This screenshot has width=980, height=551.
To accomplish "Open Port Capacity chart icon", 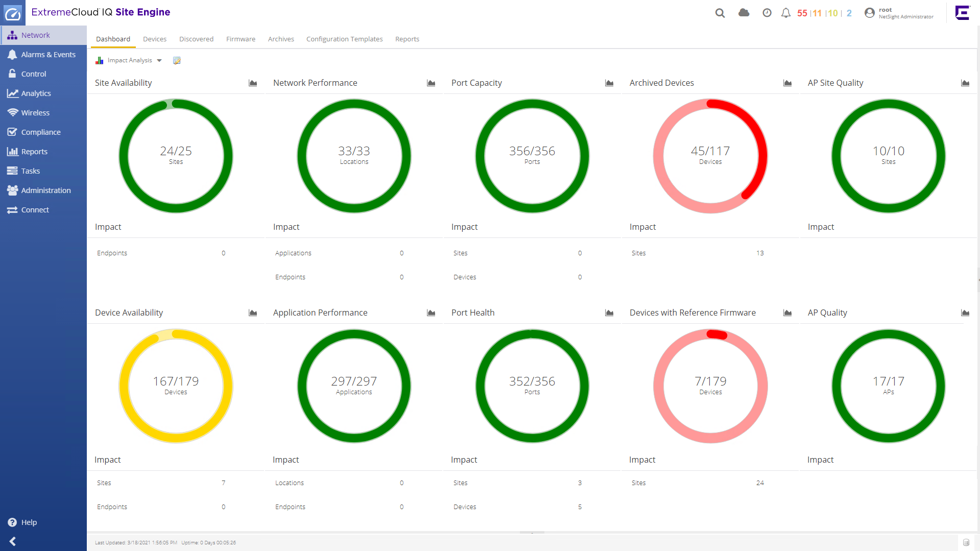I will [609, 83].
